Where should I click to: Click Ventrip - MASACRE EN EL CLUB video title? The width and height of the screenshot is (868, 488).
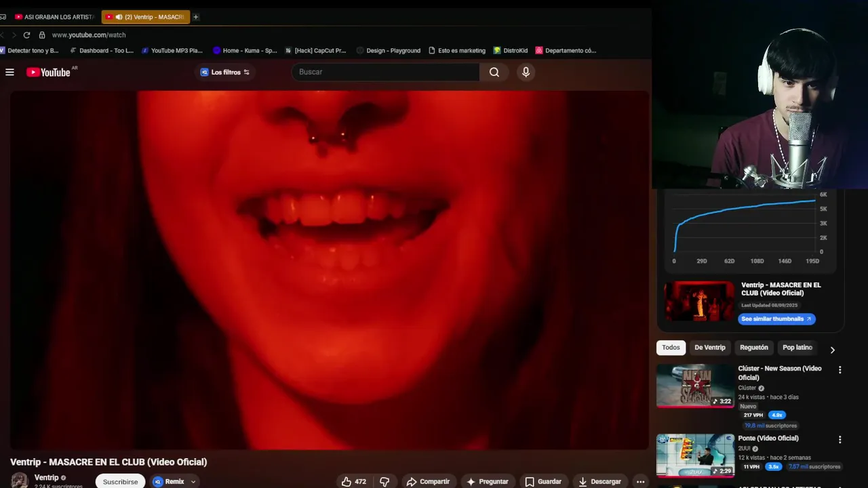click(108, 462)
